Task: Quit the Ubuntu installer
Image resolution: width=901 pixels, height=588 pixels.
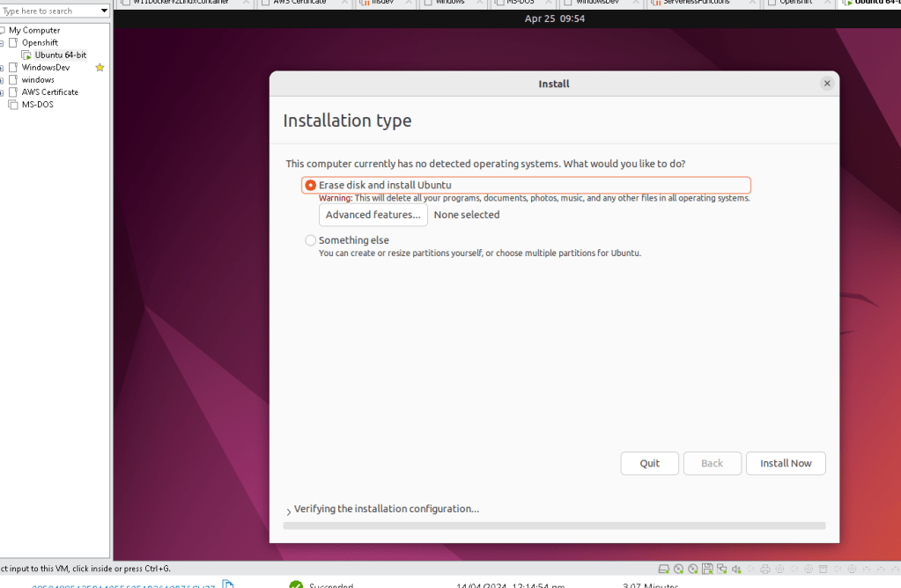Action: click(x=649, y=463)
